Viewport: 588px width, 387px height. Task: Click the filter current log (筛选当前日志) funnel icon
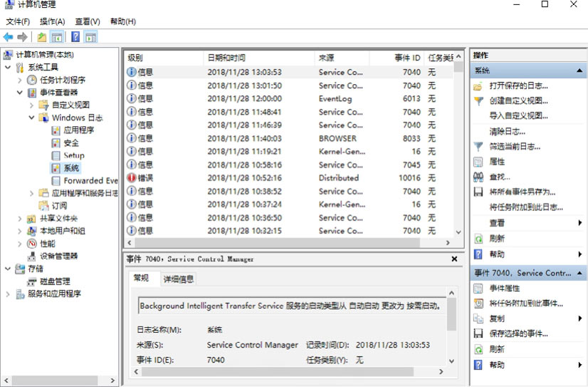478,146
